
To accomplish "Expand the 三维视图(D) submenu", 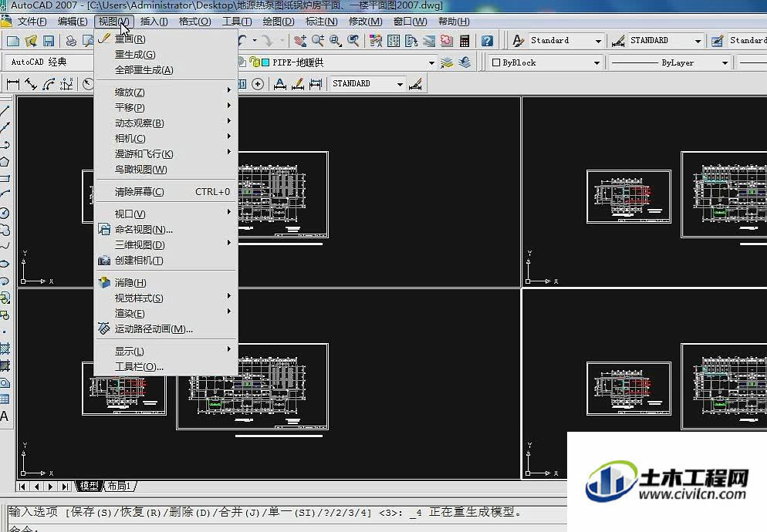I will pos(167,244).
